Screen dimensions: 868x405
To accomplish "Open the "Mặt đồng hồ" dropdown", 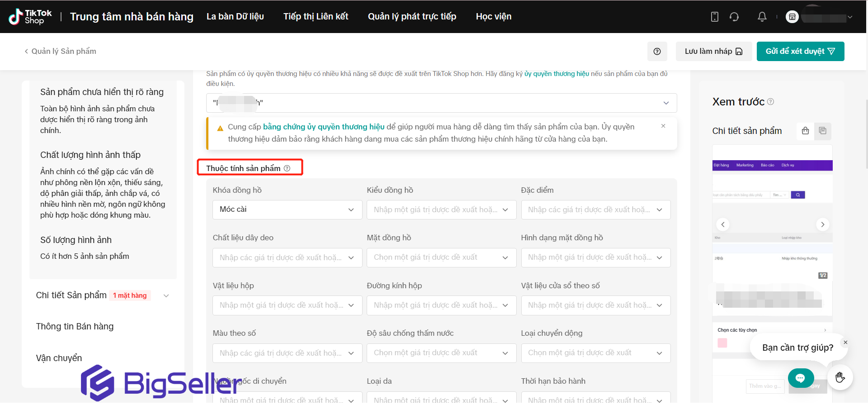I will tap(441, 257).
